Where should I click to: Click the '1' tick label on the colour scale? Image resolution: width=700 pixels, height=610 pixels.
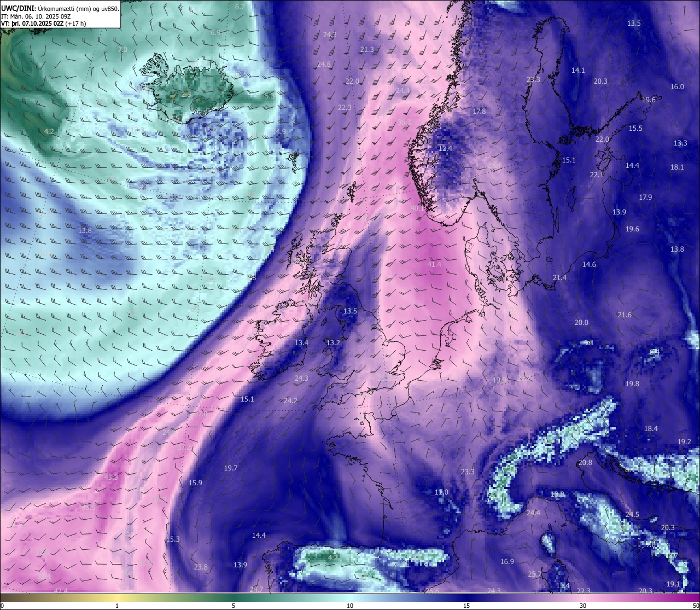click(117, 606)
